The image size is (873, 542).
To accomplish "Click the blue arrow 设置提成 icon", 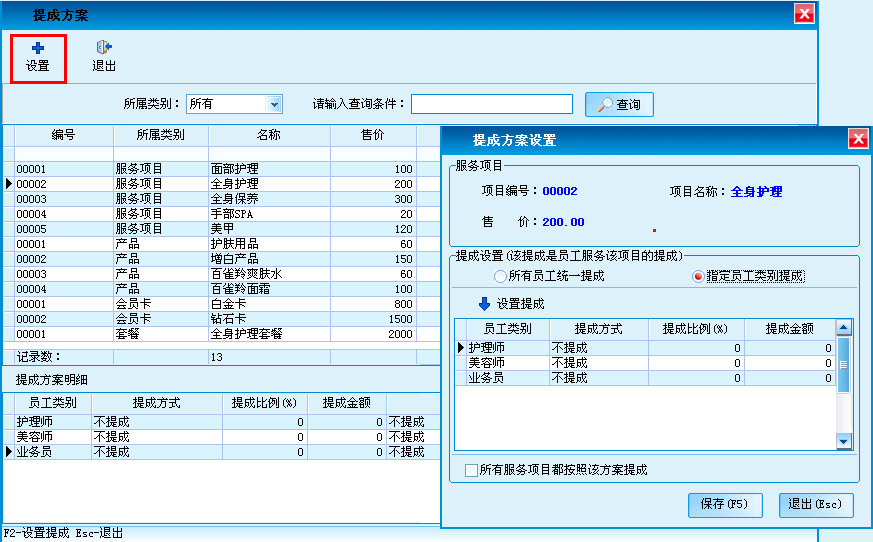I will click(485, 303).
